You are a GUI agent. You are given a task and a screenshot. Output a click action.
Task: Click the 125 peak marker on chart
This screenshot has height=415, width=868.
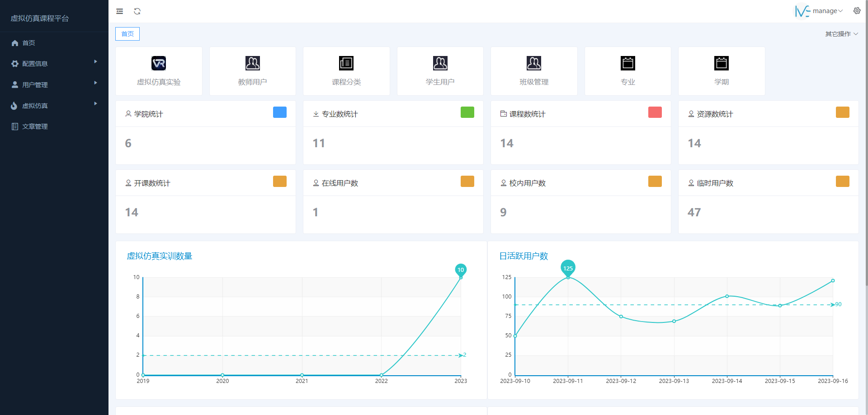pyautogui.click(x=568, y=268)
